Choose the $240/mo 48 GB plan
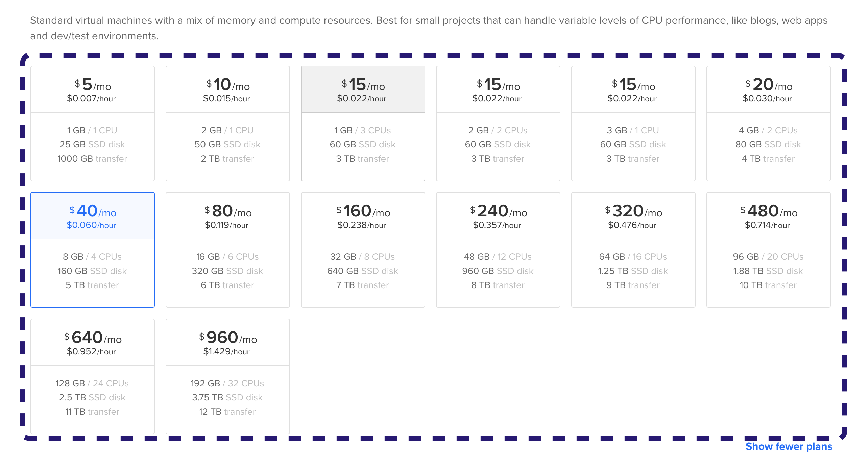The width and height of the screenshot is (868, 458). coord(498,250)
